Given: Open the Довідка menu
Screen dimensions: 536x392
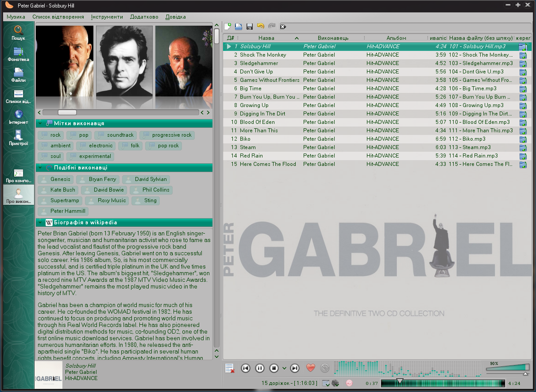Looking at the screenshot, I should coord(176,17).
